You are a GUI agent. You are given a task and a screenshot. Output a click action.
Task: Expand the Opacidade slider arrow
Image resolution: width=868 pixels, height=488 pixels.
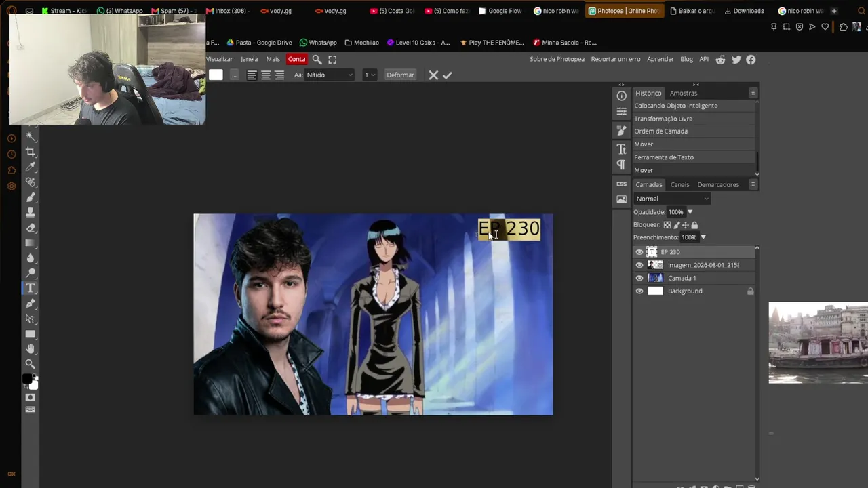(690, 212)
